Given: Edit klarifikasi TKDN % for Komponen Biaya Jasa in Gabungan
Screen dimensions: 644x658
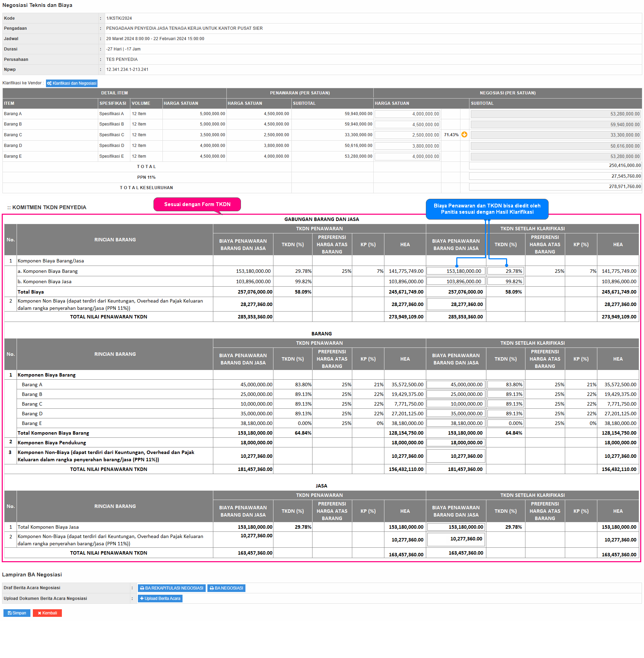Looking at the screenshot, I should [x=506, y=281].
